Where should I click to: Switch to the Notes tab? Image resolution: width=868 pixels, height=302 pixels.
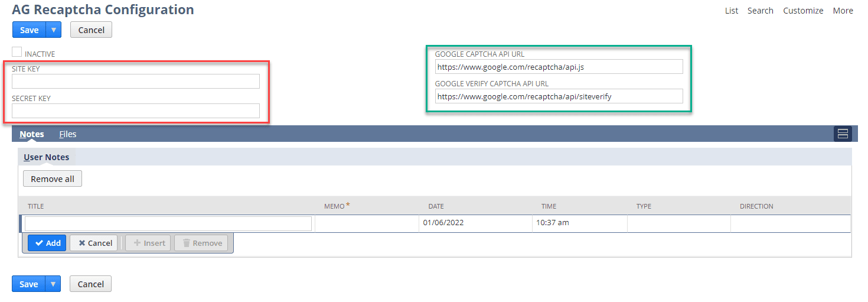pos(32,134)
